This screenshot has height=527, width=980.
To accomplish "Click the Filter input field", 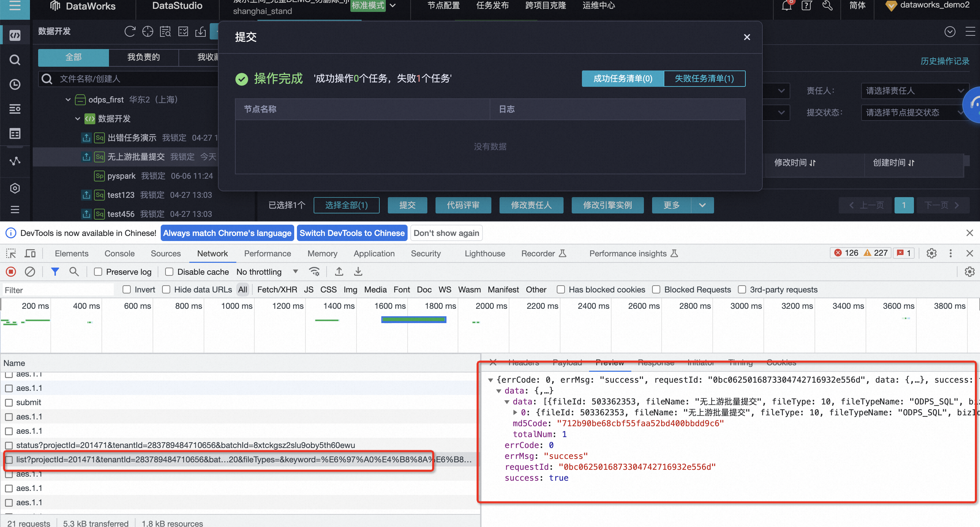I will tap(58, 290).
